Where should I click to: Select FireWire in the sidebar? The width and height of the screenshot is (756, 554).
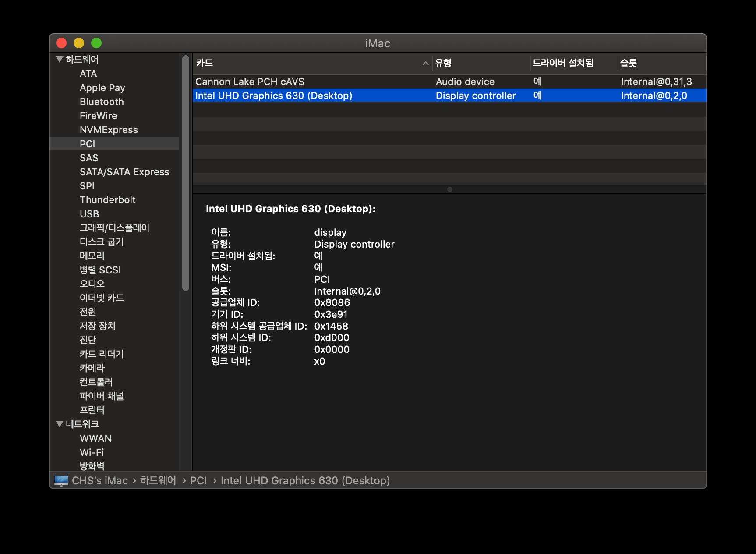coord(98,116)
